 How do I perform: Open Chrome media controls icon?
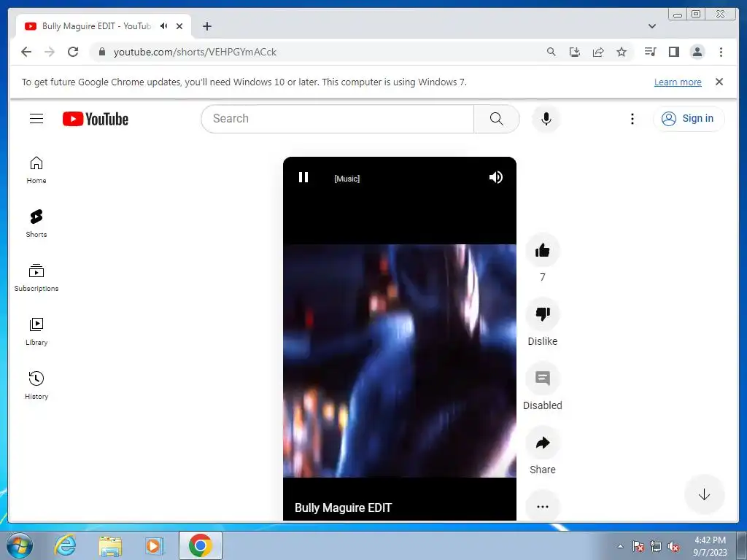coord(650,52)
